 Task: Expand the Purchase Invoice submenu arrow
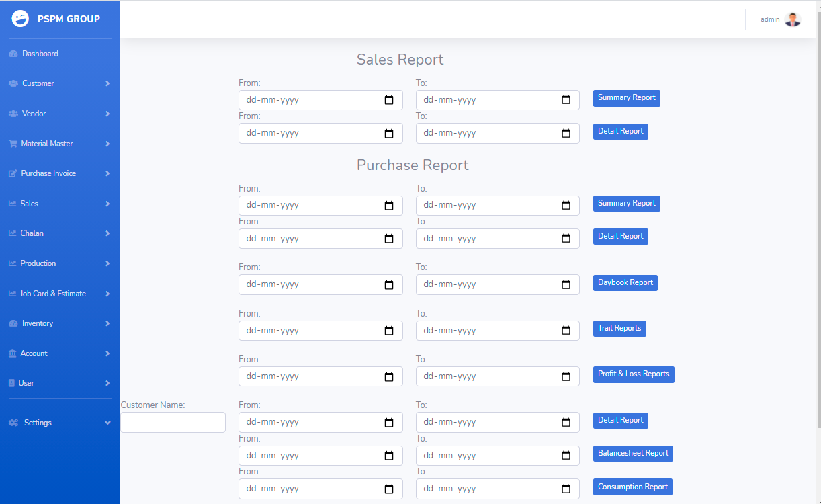coord(107,173)
